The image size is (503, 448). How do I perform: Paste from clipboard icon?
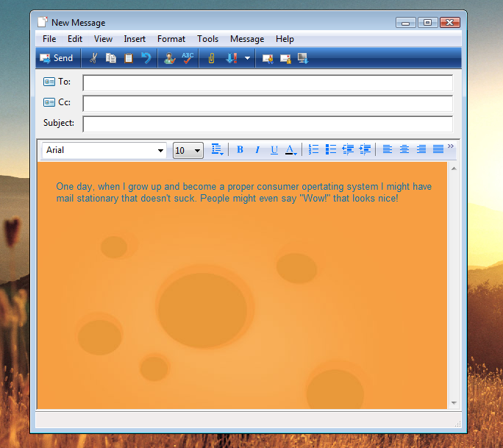[x=129, y=58]
